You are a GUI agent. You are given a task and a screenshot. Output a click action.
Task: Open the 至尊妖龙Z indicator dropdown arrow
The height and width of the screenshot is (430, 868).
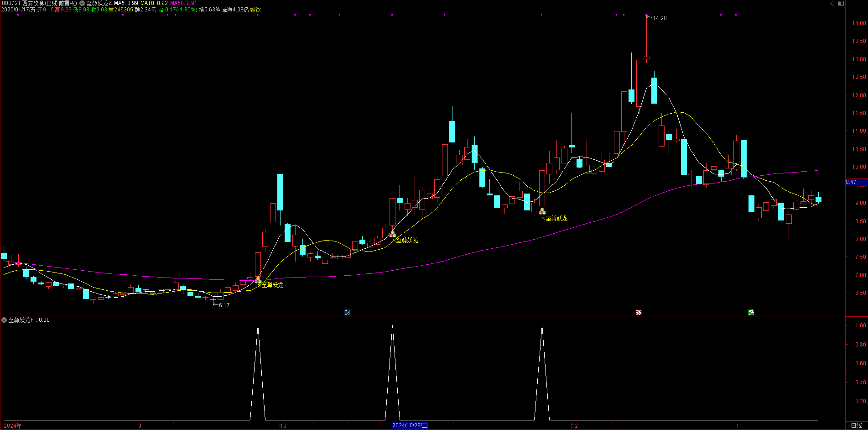tap(82, 3)
